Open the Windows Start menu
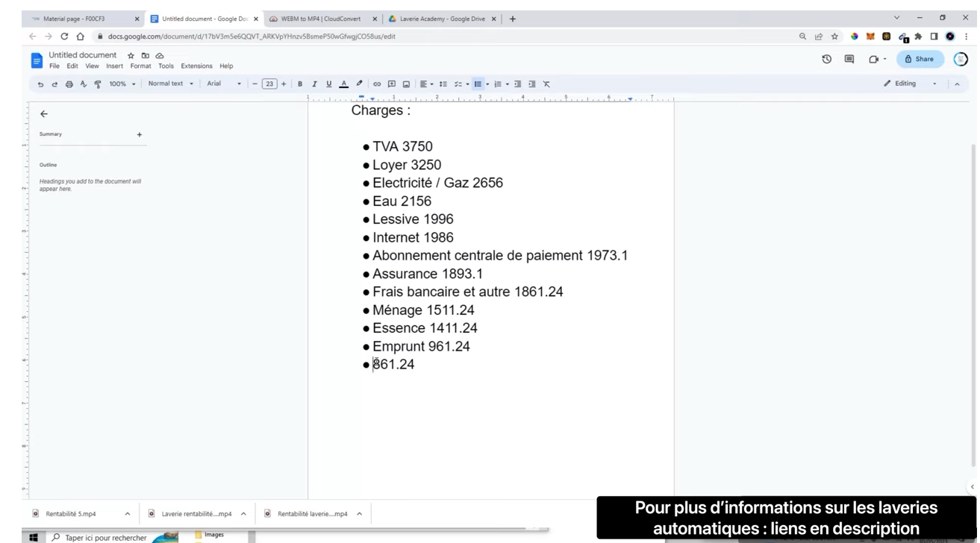This screenshot has width=980, height=543. [x=34, y=537]
